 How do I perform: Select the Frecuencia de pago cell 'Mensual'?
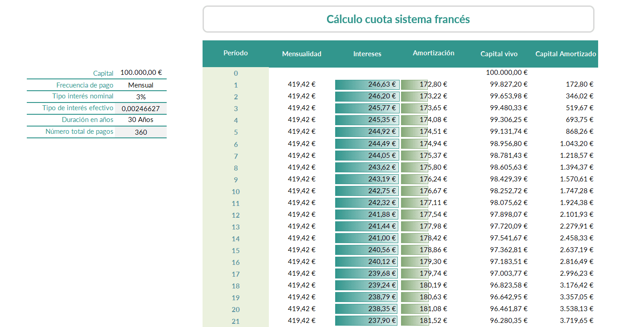(x=141, y=85)
